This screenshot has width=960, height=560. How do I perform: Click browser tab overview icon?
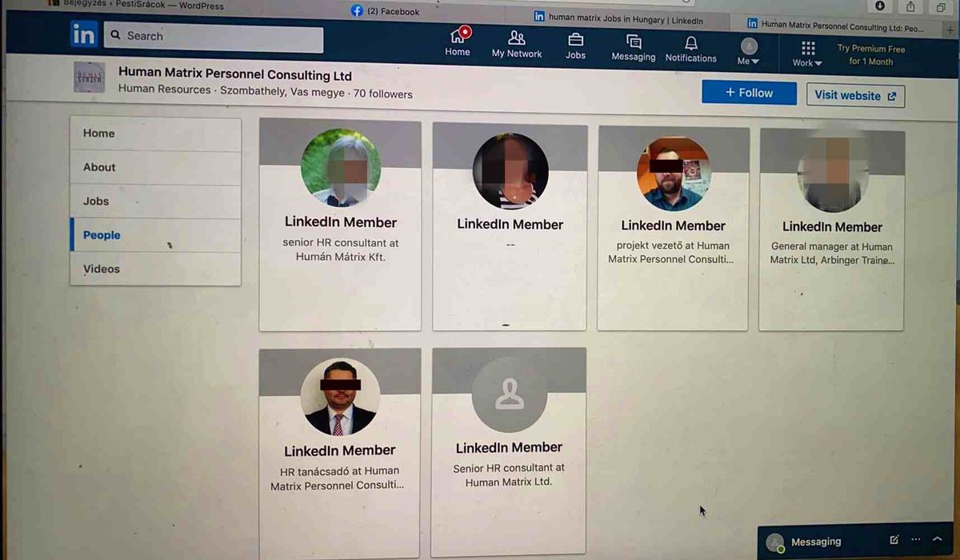coord(942,7)
